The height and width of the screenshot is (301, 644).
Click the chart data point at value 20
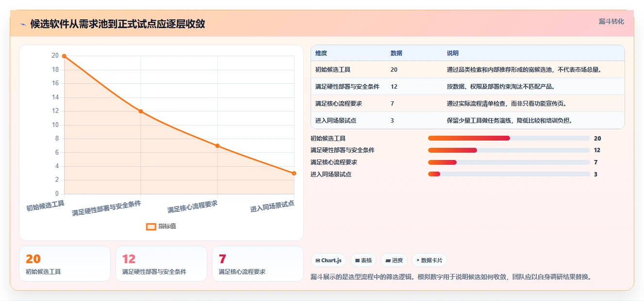[x=64, y=56]
